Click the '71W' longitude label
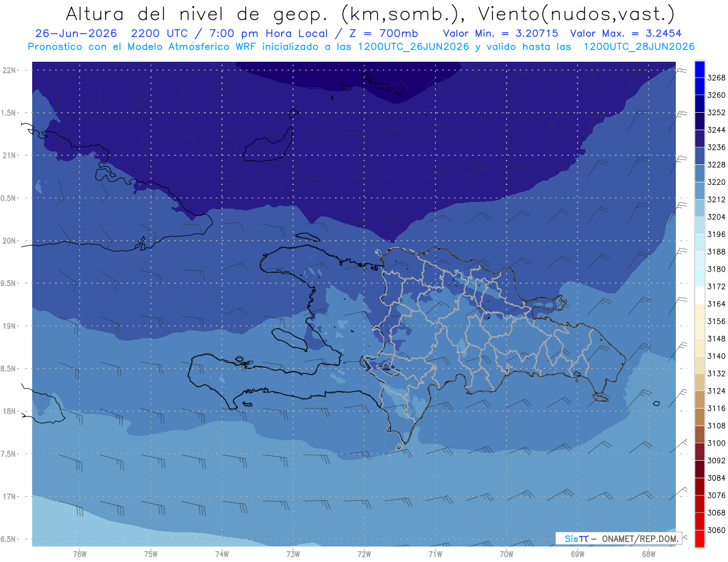Viewport: 728px width, 562px height. 435,554
